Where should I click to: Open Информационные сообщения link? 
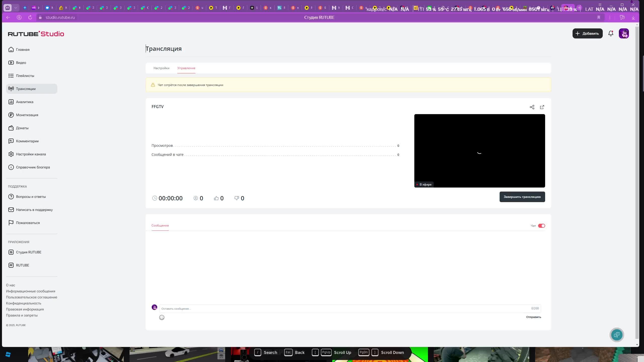(30, 291)
